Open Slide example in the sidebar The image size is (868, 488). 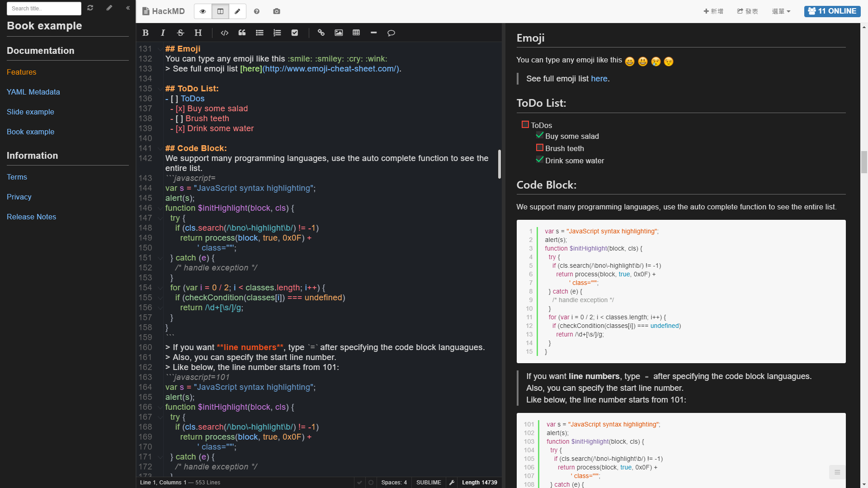coord(30,112)
